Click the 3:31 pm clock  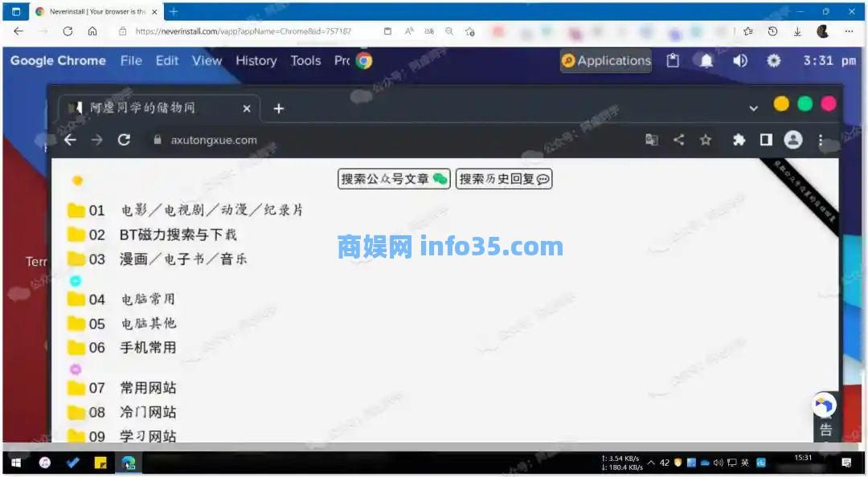[x=829, y=61]
